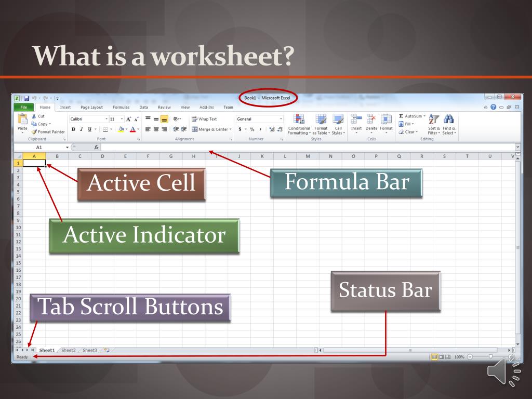Toggle Top Align button
This screenshot has height=399, width=532.
click(x=148, y=119)
